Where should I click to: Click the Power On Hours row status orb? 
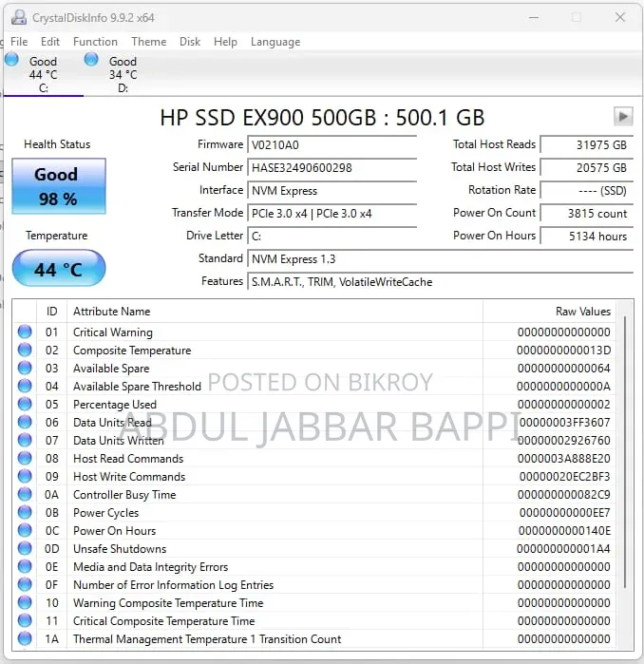tap(25, 530)
